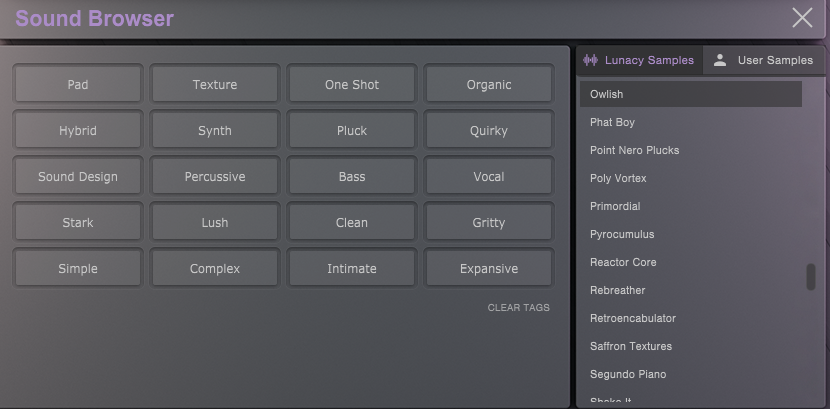Open the Lunacy Samples tab
The width and height of the screenshot is (830, 409).
(639, 60)
